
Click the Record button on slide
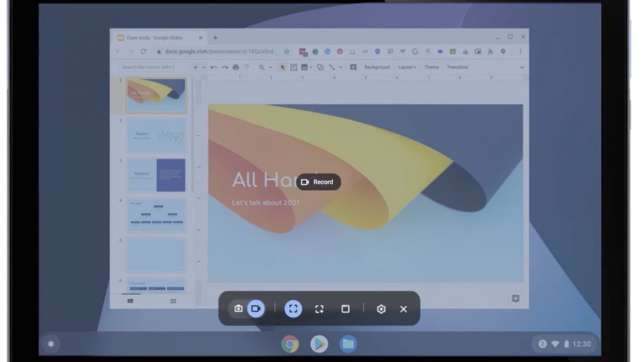point(318,182)
